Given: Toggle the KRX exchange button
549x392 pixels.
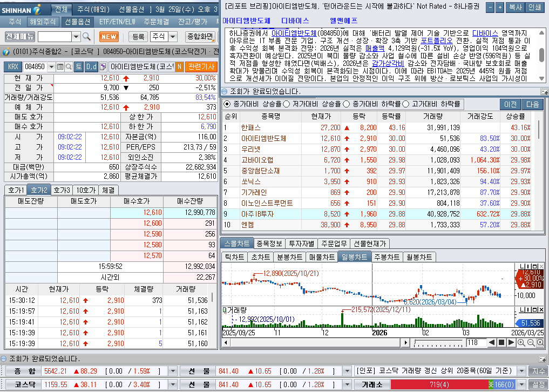Looking at the screenshot, I should pyautogui.click(x=13, y=66).
